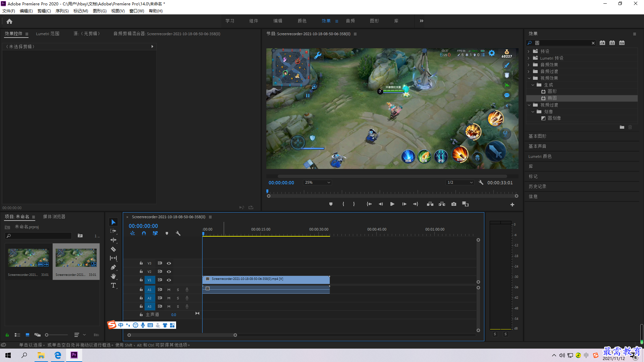This screenshot has width=644, height=362.
Task: Collapse the 生成 subfolder
Action: (533, 85)
